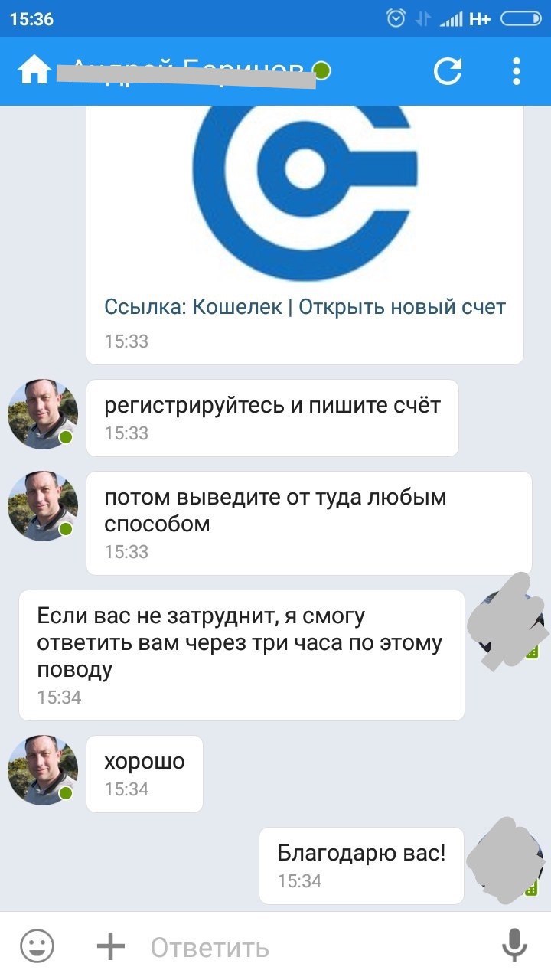This screenshot has width=551, height=980.
Task: Tap the 'Благодарю вас!' message bubble
Action: pyautogui.click(x=361, y=866)
